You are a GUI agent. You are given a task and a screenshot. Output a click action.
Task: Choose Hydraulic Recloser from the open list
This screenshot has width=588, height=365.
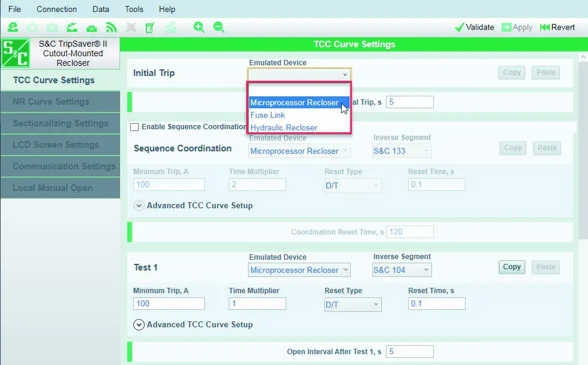299,127
